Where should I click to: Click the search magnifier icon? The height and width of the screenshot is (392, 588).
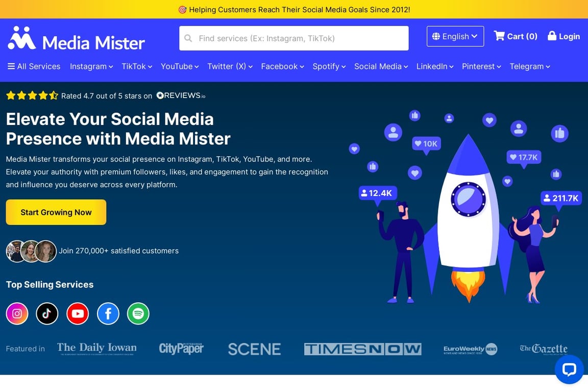click(x=188, y=38)
